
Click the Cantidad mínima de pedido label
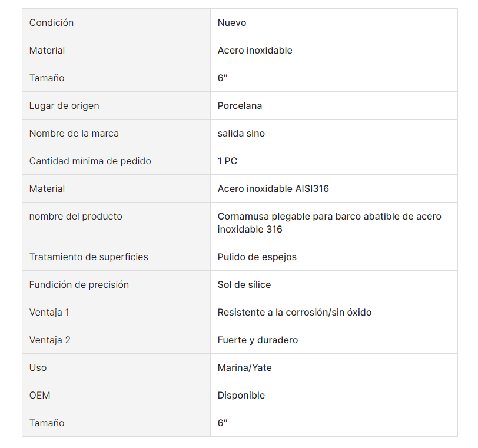[90, 161]
